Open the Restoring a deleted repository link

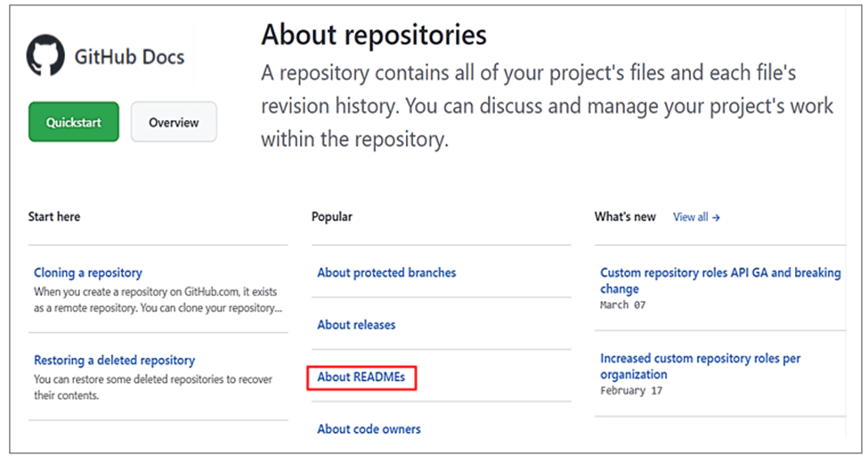[x=114, y=360]
